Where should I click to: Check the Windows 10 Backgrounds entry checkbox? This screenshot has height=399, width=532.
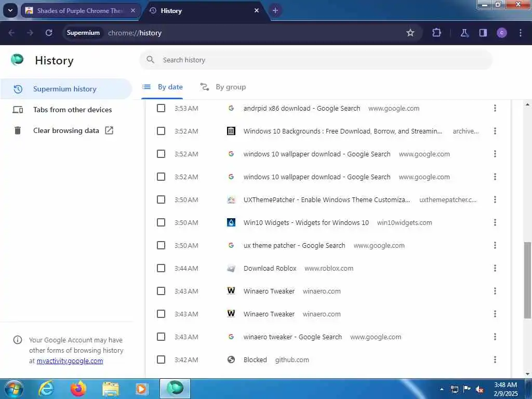click(x=161, y=131)
